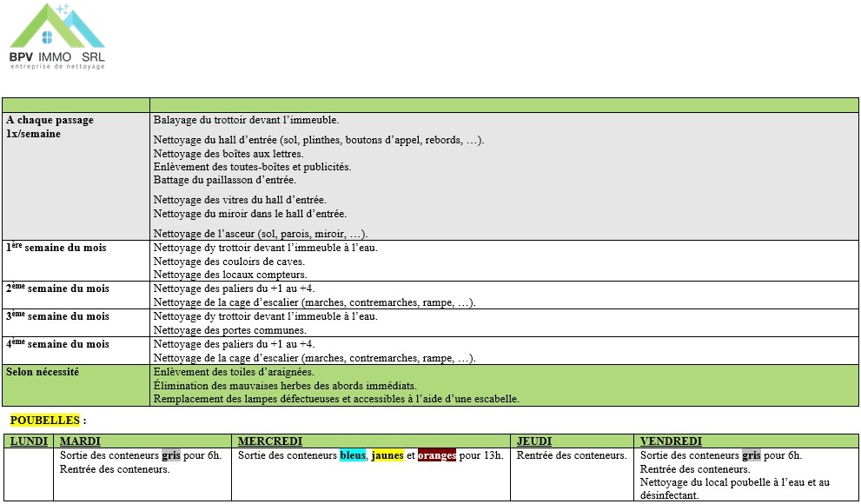Click the grey-highlighted "gris" in the MARDI cell
The width and height of the screenshot is (861, 504).
pyautogui.click(x=170, y=455)
